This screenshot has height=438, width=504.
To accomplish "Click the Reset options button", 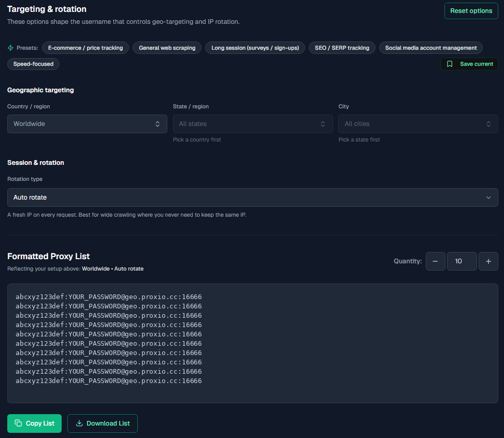I will [471, 11].
